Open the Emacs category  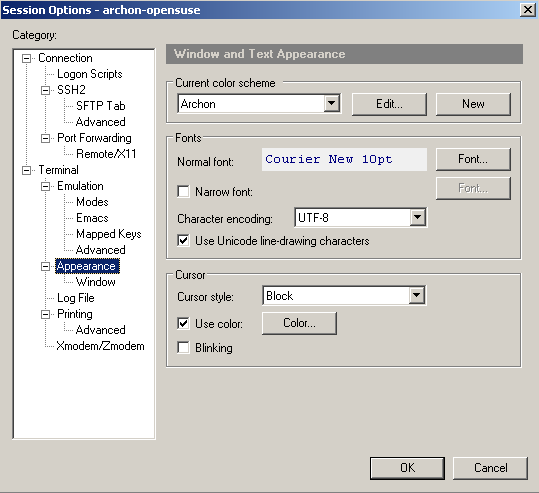pyautogui.click(x=92, y=218)
